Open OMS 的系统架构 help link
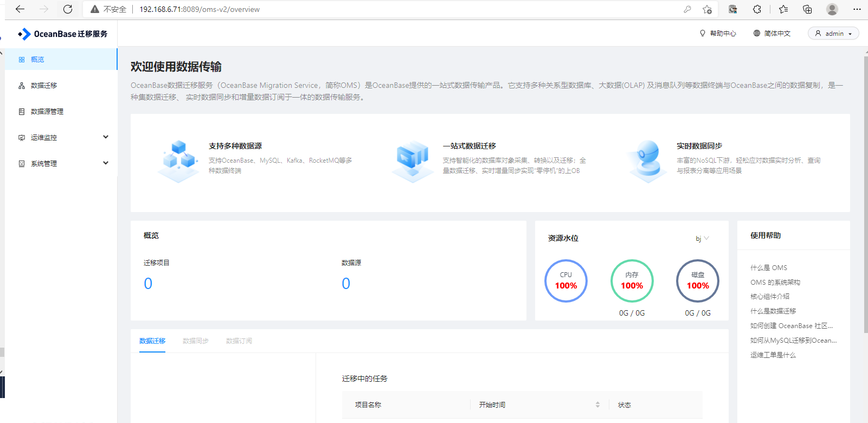The height and width of the screenshot is (423, 868). click(x=775, y=283)
